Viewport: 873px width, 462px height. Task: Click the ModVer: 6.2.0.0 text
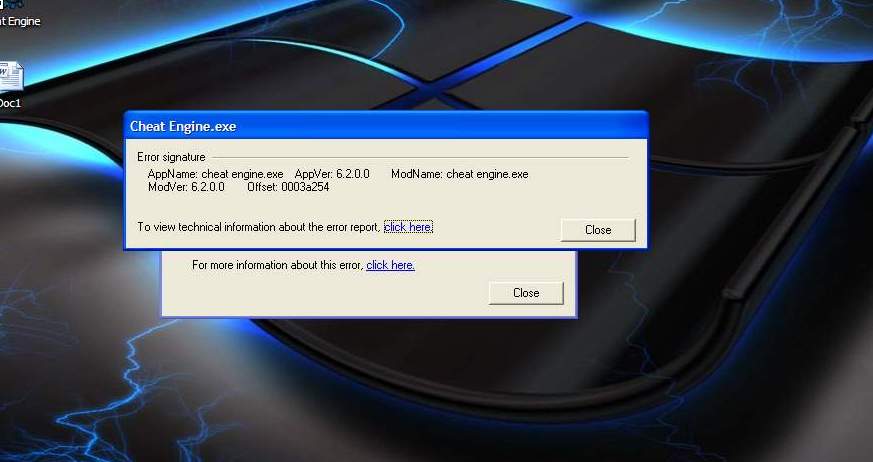click(x=186, y=187)
